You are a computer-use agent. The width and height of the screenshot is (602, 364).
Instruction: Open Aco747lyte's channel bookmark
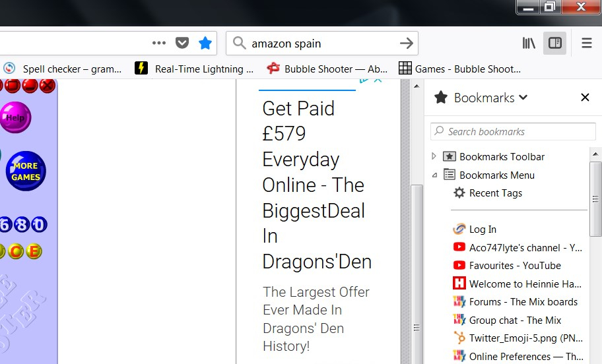coord(518,248)
